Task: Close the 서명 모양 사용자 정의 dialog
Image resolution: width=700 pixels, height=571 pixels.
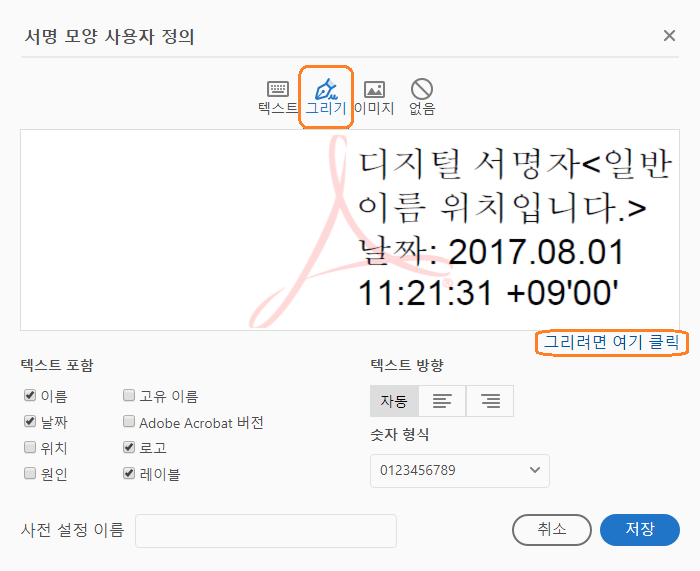Action: pyautogui.click(x=669, y=36)
